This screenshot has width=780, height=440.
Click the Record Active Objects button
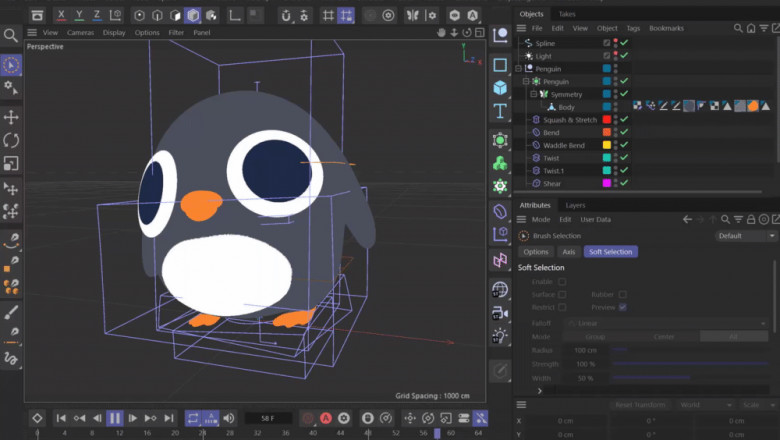coord(308,418)
